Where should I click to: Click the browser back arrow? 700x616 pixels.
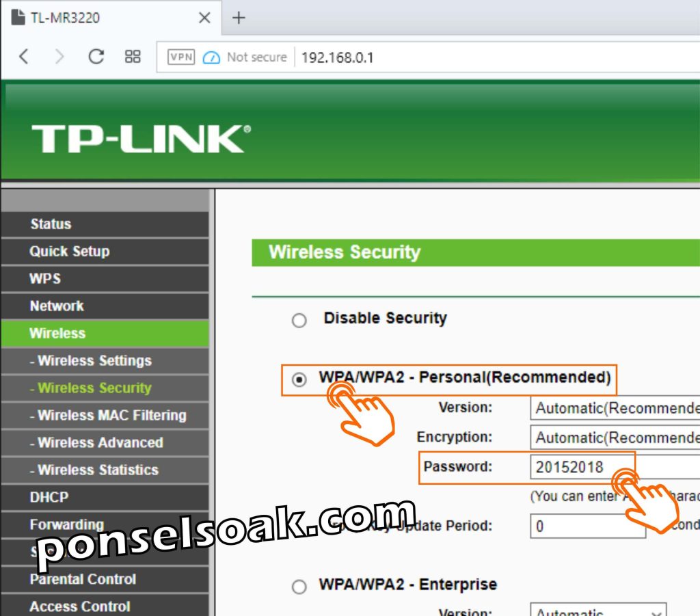[x=24, y=57]
